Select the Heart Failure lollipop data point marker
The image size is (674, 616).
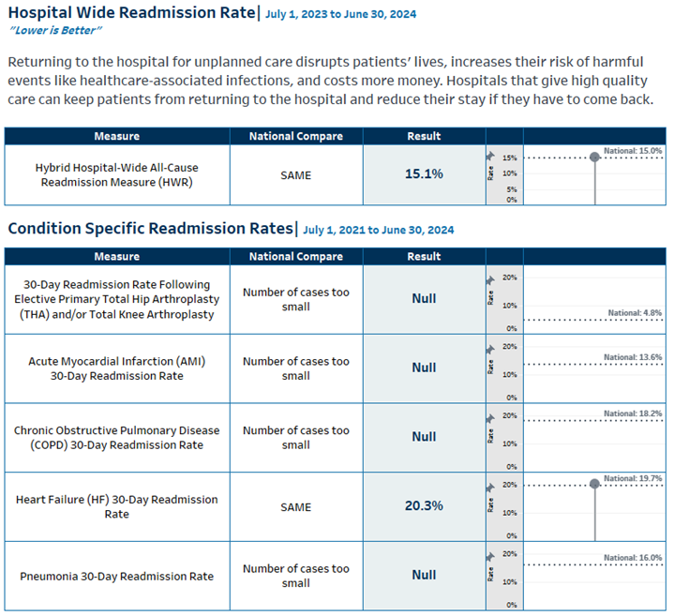click(x=594, y=484)
